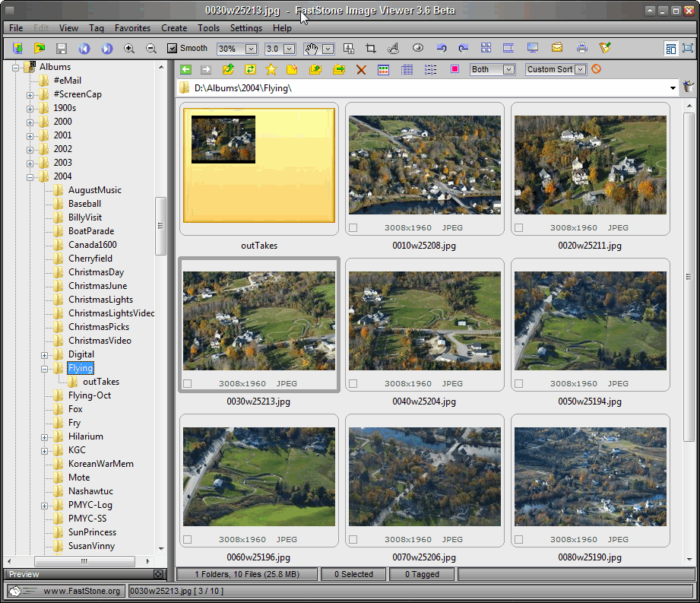Switch to list view mode

tap(430, 70)
